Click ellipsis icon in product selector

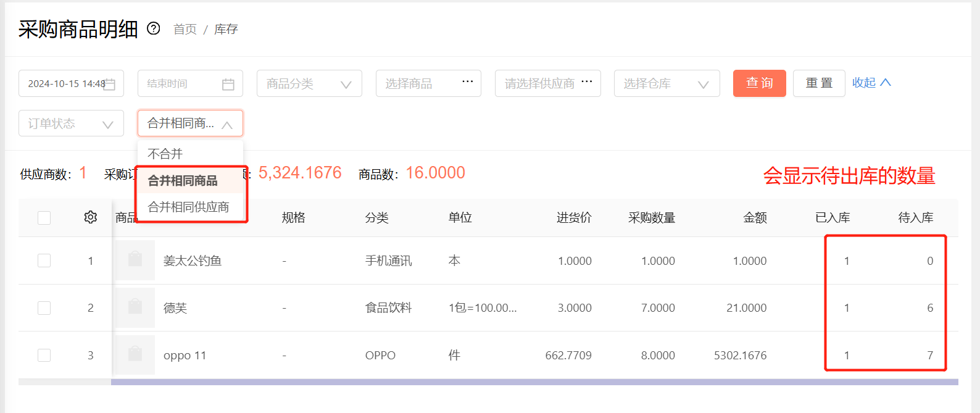[x=467, y=81]
